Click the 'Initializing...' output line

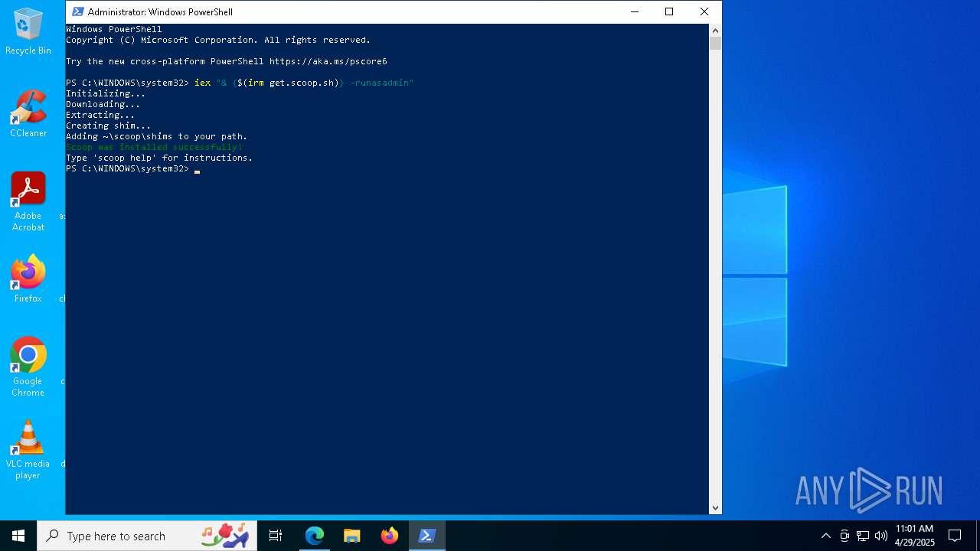[106, 93]
